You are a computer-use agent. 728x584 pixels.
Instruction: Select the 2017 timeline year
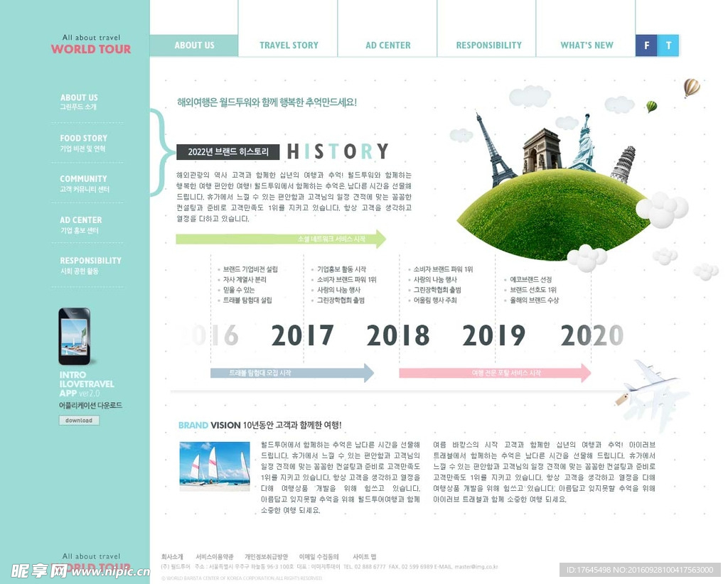point(302,335)
